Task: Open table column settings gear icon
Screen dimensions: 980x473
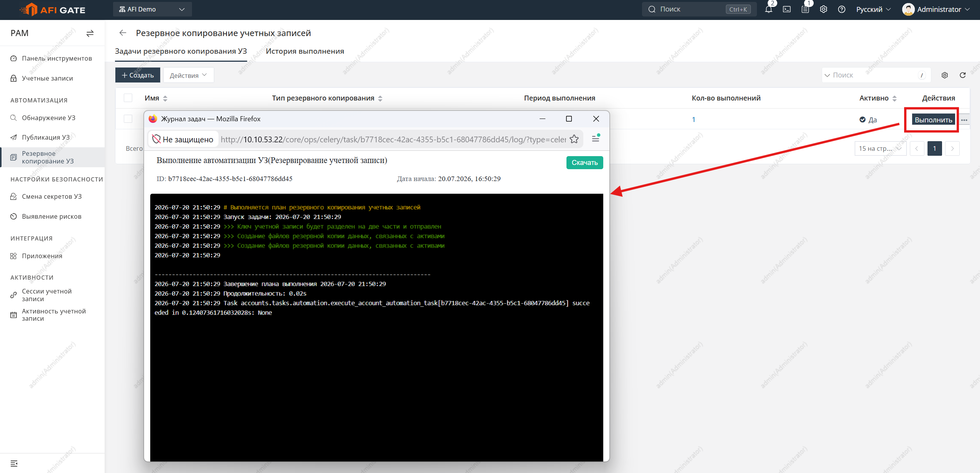Action: pyautogui.click(x=945, y=75)
